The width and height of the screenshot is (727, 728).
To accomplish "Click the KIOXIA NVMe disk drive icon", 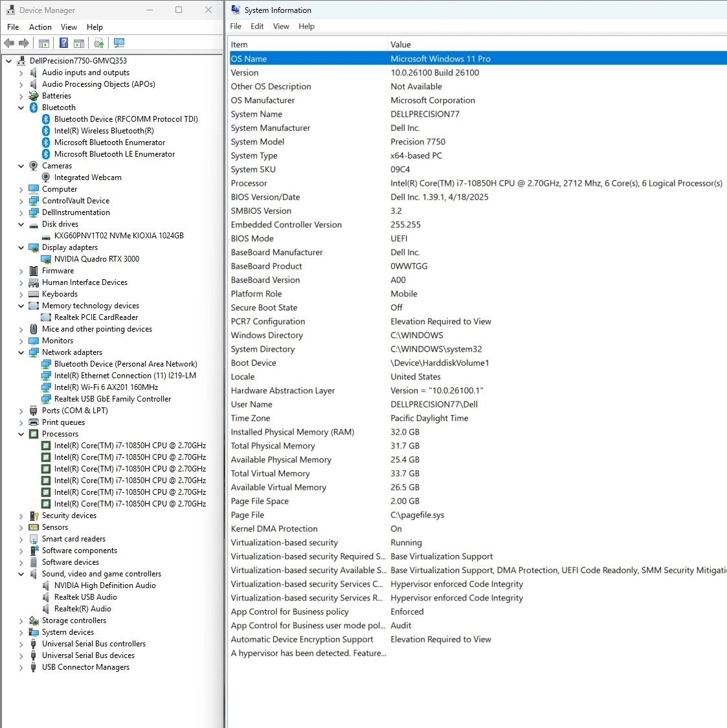I will [45, 236].
